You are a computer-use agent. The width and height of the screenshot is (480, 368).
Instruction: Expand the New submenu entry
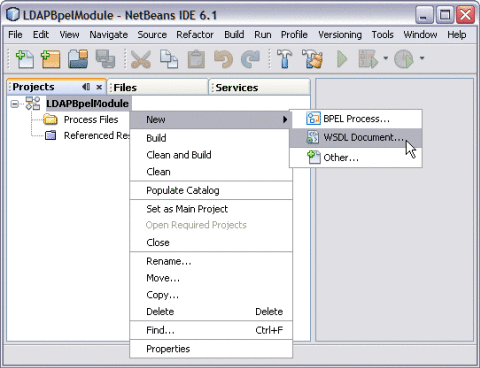pos(211,119)
